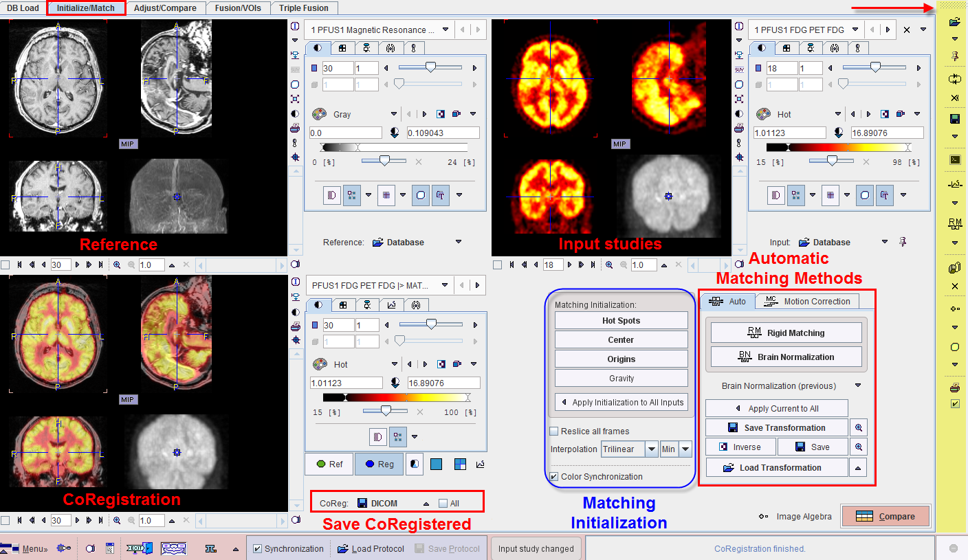Click the zoom icon beside the Save button
This screenshot has width=968, height=560.
[858, 447]
